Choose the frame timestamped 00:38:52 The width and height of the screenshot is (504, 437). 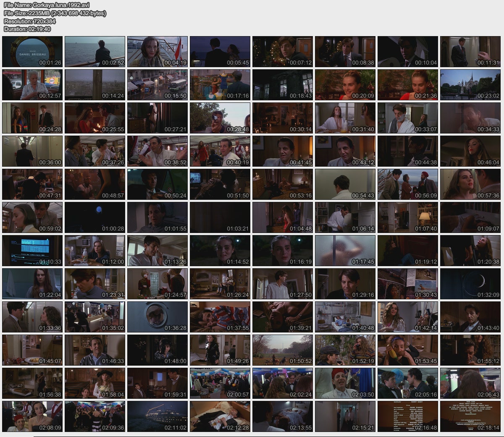(157, 151)
